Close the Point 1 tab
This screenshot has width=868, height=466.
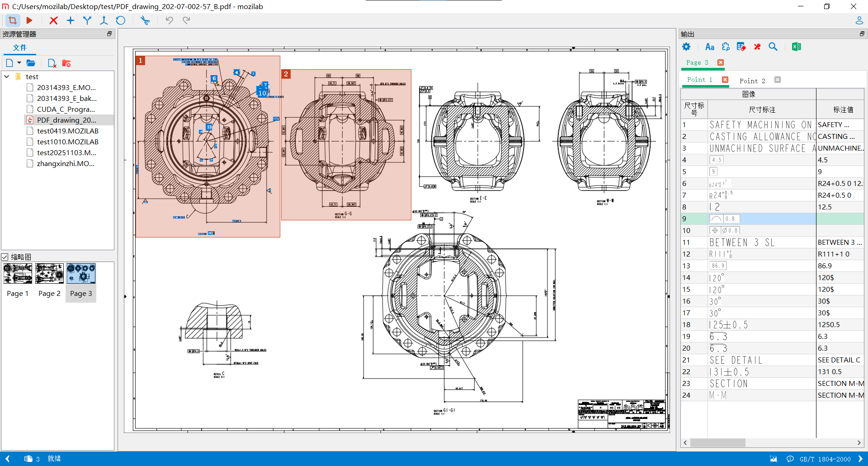(725, 80)
